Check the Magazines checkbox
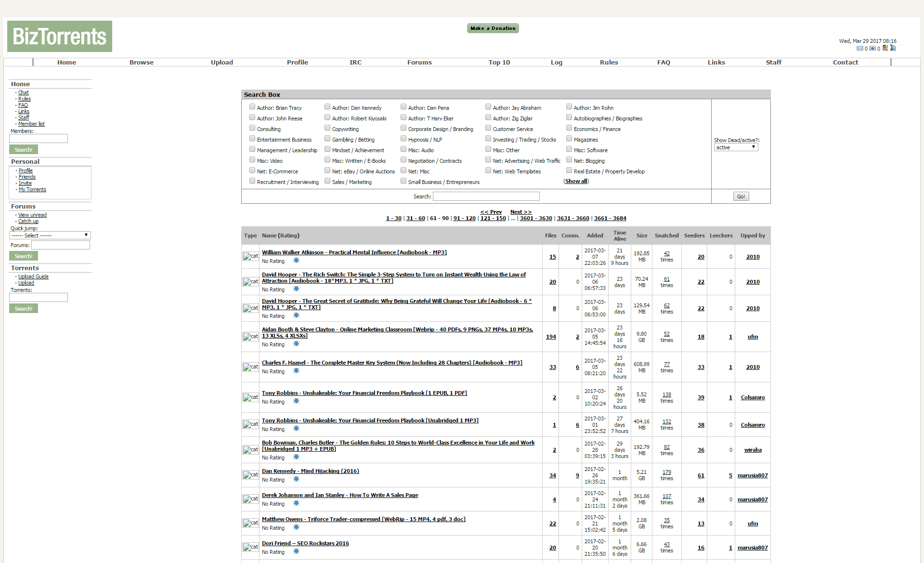Screen dimensions: 924x563 click(569, 139)
